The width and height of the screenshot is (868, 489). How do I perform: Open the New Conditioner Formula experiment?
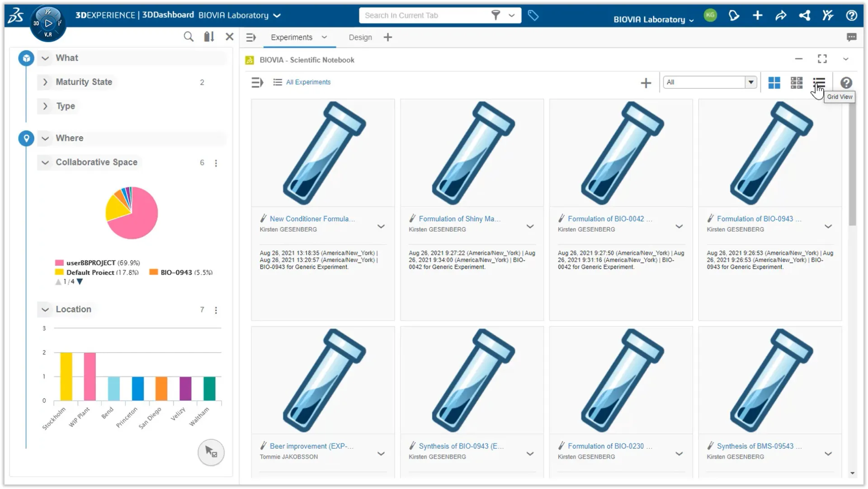[311, 218]
